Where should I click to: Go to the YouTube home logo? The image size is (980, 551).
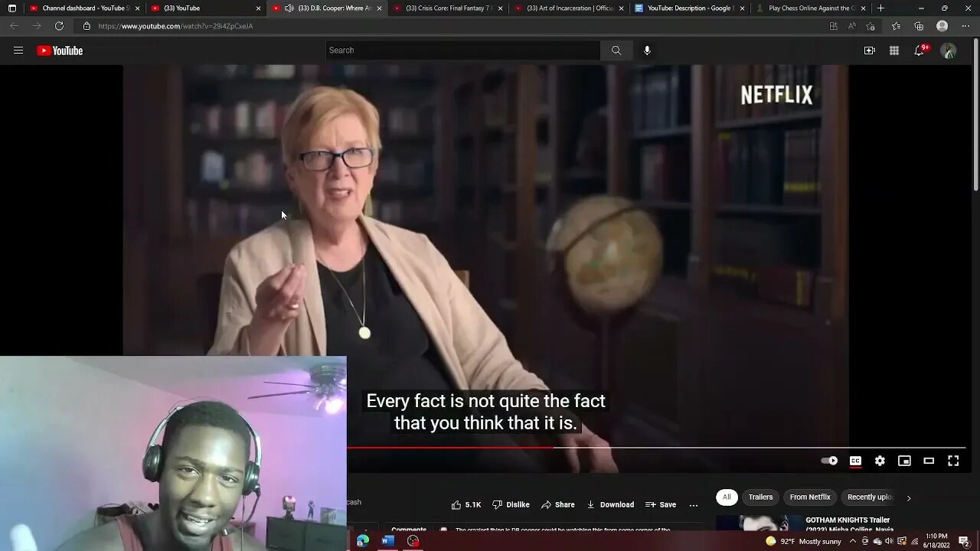click(x=60, y=51)
